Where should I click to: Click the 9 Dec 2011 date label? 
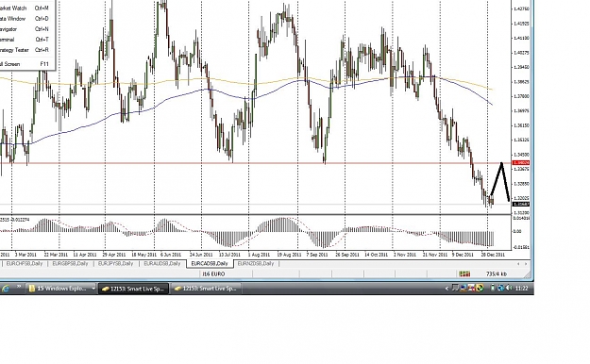[463, 255]
